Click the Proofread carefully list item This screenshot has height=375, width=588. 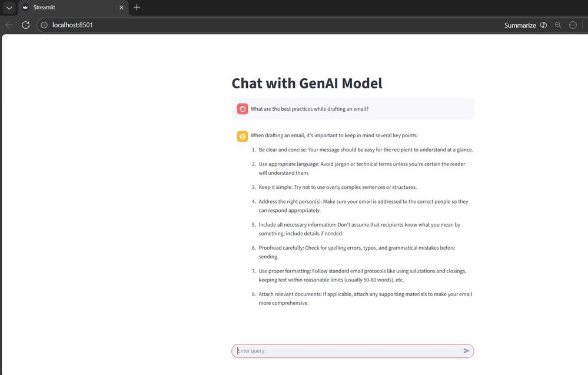tap(357, 252)
